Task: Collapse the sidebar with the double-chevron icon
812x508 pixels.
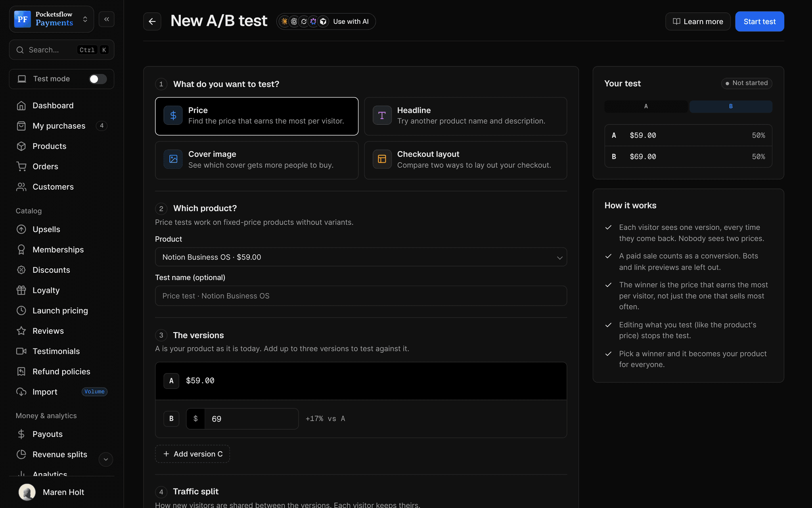Action: [x=107, y=19]
